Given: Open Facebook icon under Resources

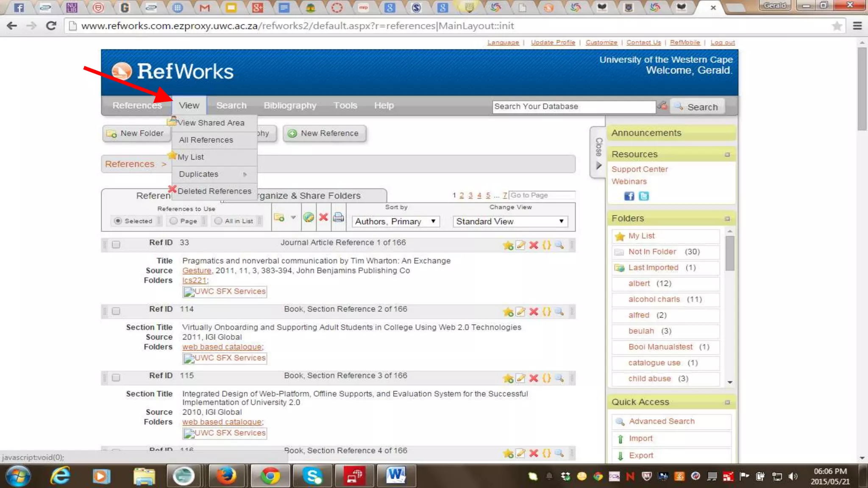Looking at the screenshot, I should point(629,196).
